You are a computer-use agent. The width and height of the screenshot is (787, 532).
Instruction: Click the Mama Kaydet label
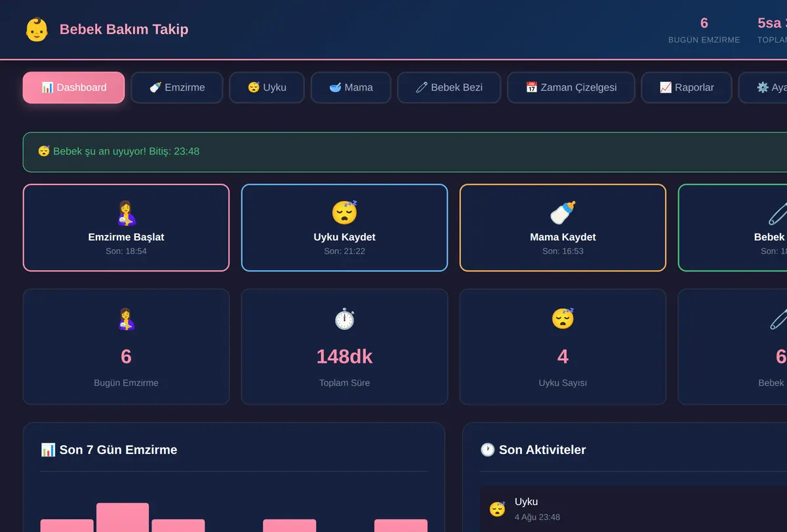(x=563, y=237)
